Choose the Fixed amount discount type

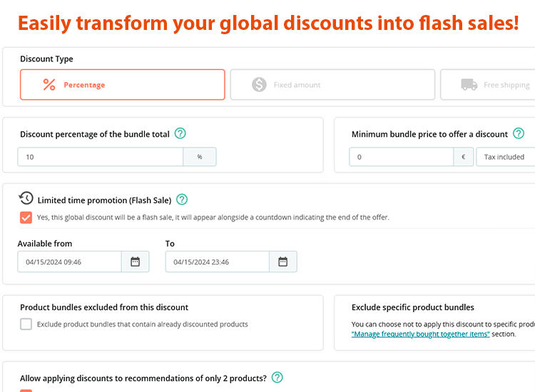point(332,85)
